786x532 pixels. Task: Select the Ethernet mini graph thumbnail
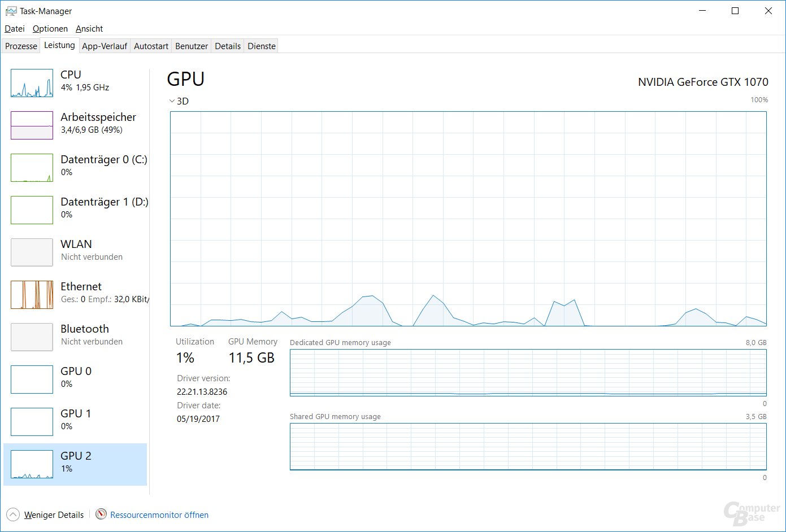32,295
